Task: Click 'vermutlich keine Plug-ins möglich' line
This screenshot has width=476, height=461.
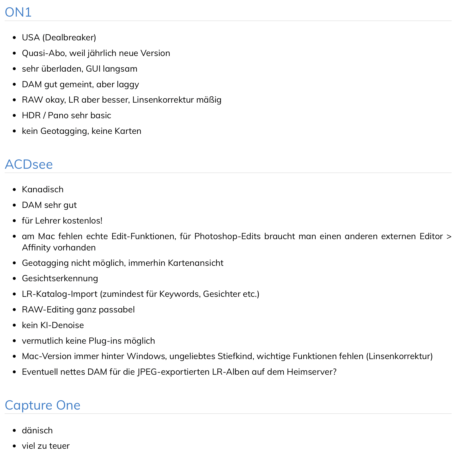Action: (x=88, y=341)
